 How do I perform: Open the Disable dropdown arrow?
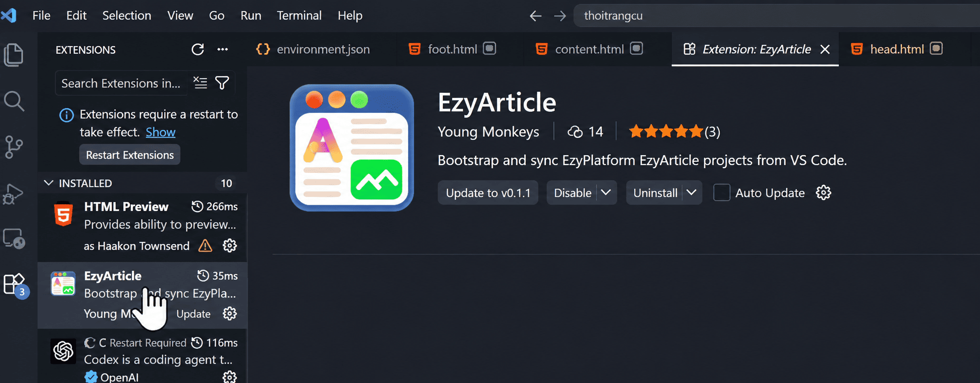tap(606, 192)
